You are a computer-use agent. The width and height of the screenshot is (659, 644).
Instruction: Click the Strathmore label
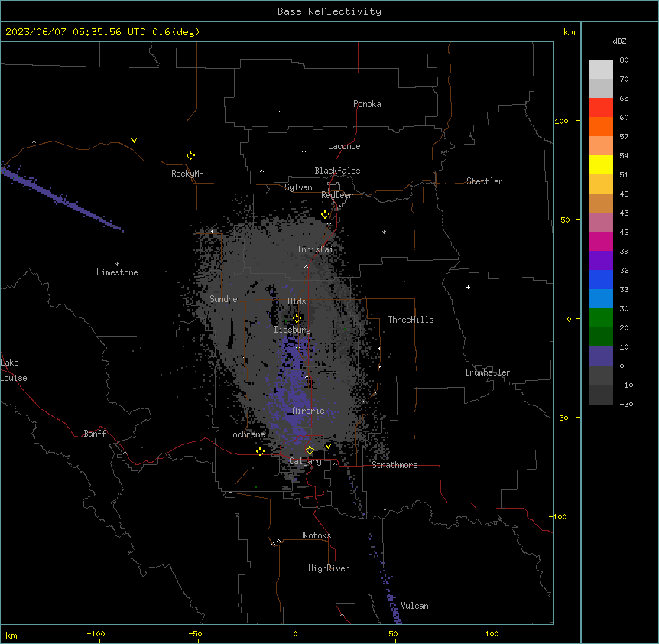(x=394, y=465)
